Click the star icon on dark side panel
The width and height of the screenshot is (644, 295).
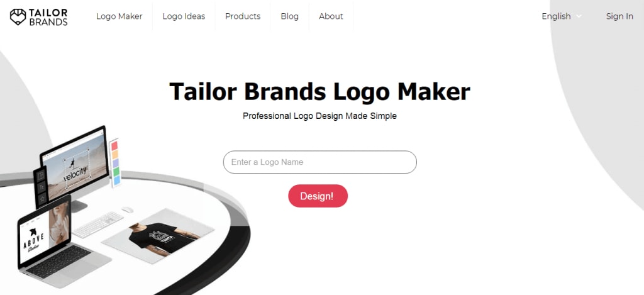click(42, 199)
